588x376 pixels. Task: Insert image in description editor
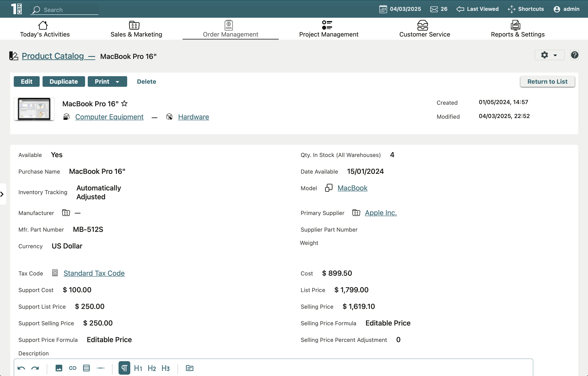coord(59,368)
